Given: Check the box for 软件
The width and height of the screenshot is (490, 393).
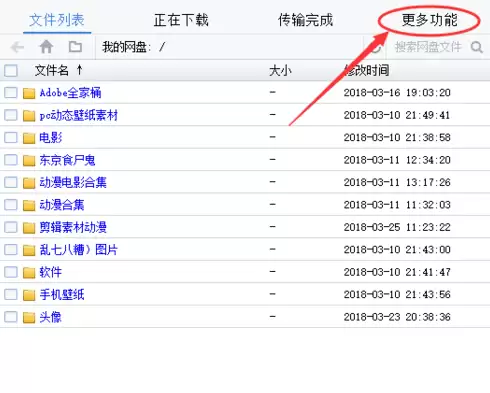Looking at the screenshot, I should tap(11, 272).
